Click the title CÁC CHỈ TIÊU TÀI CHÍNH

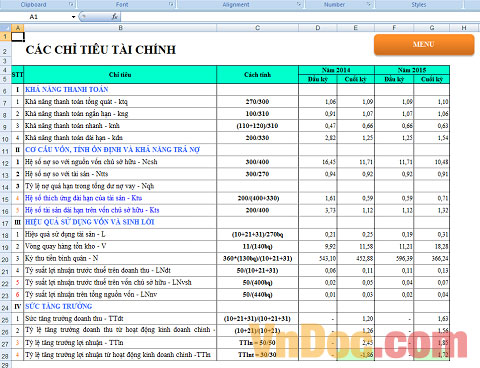point(101,50)
